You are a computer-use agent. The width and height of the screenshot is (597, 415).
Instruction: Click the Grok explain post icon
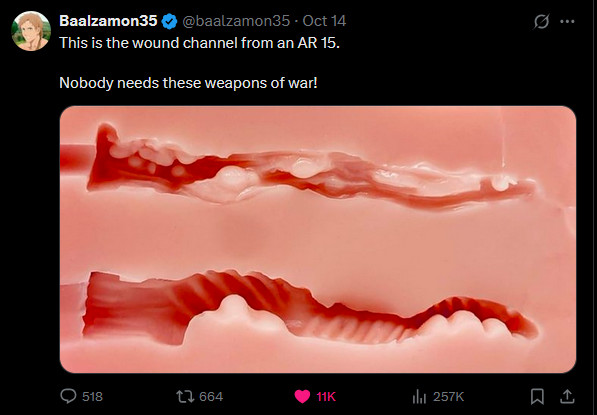tap(541, 22)
